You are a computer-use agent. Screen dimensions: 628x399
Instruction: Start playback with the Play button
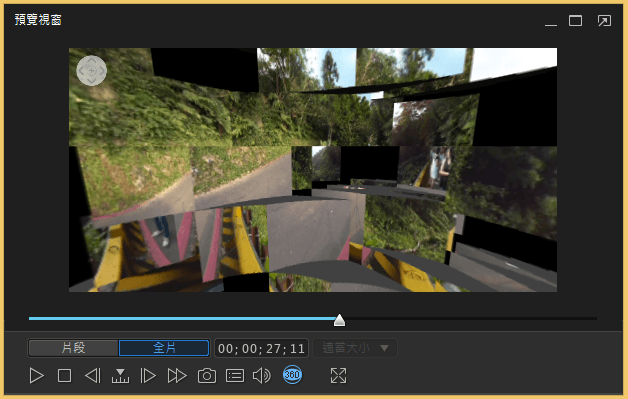click(x=36, y=376)
